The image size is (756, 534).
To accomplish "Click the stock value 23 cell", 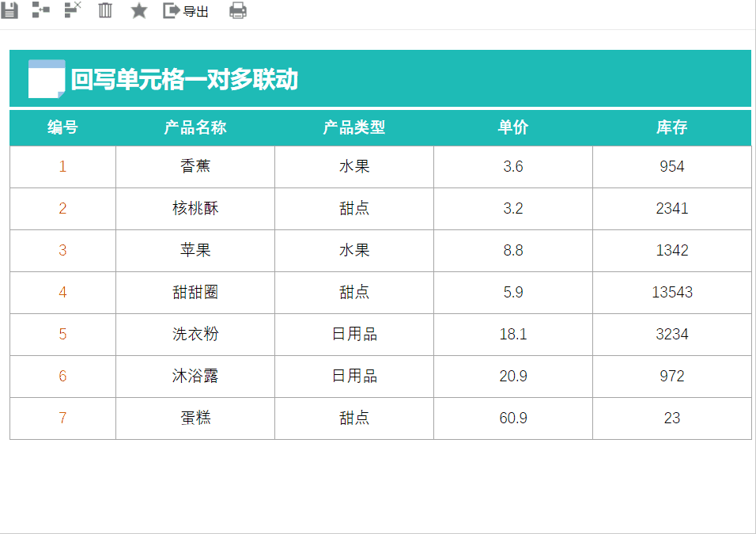I will [671, 418].
